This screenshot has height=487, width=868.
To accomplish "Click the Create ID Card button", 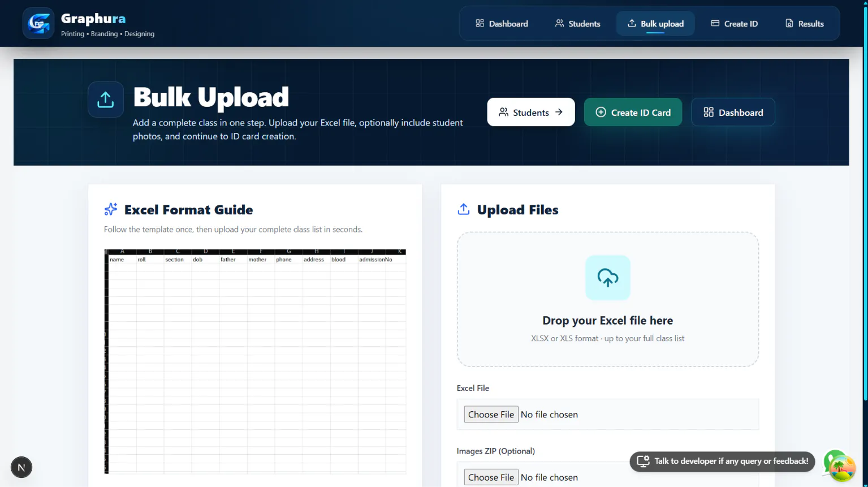I will point(633,112).
